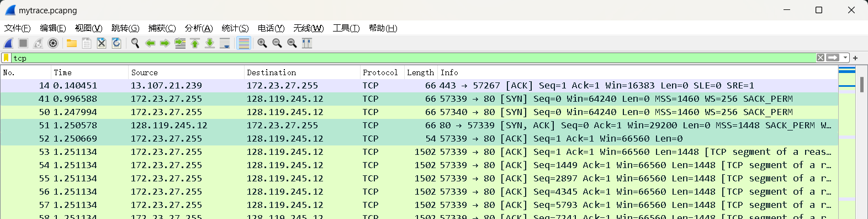Sort by the Length column header
The width and height of the screenshot is (868, 219).
tap(421, 72)
